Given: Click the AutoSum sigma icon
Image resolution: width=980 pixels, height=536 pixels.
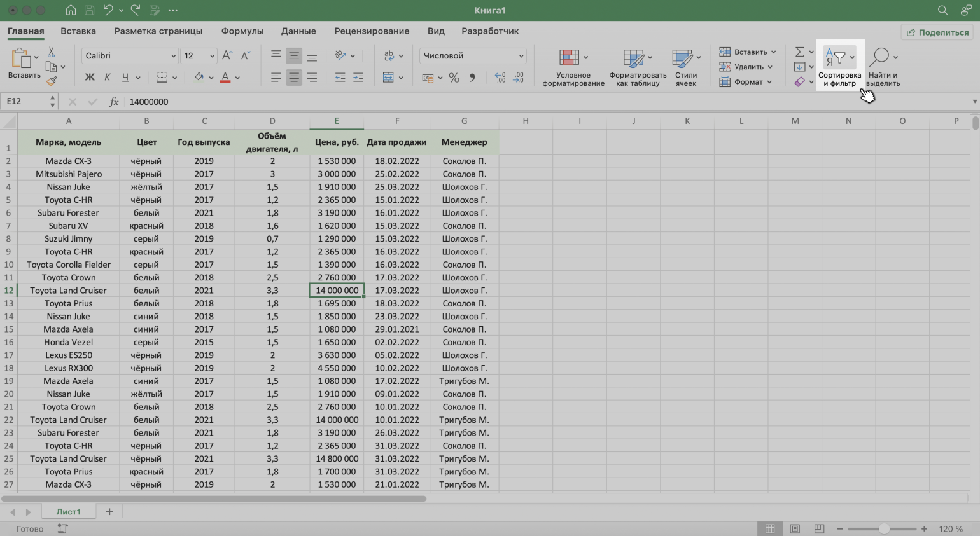Looking at the screenshot, I should point(800,52).
